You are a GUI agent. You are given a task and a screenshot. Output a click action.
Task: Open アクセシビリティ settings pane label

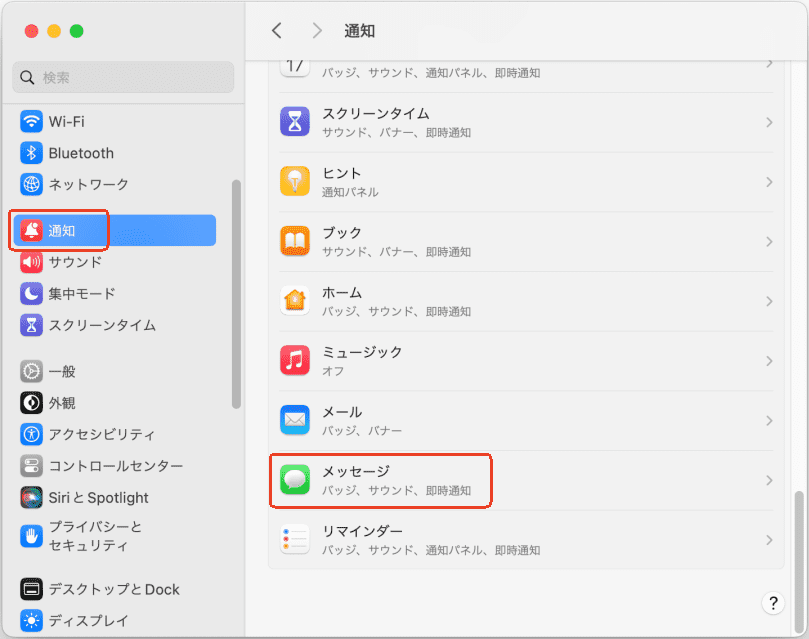pyautogui.click(x=102, y=434)
